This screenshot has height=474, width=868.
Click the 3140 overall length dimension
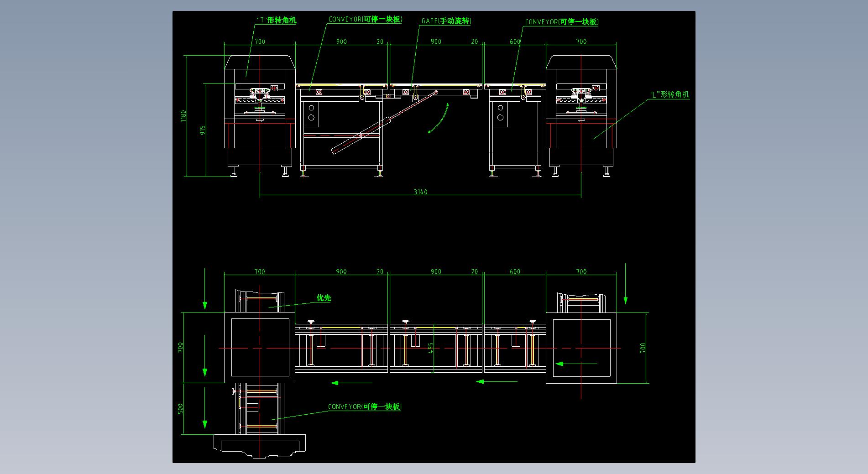pos(420,192)
